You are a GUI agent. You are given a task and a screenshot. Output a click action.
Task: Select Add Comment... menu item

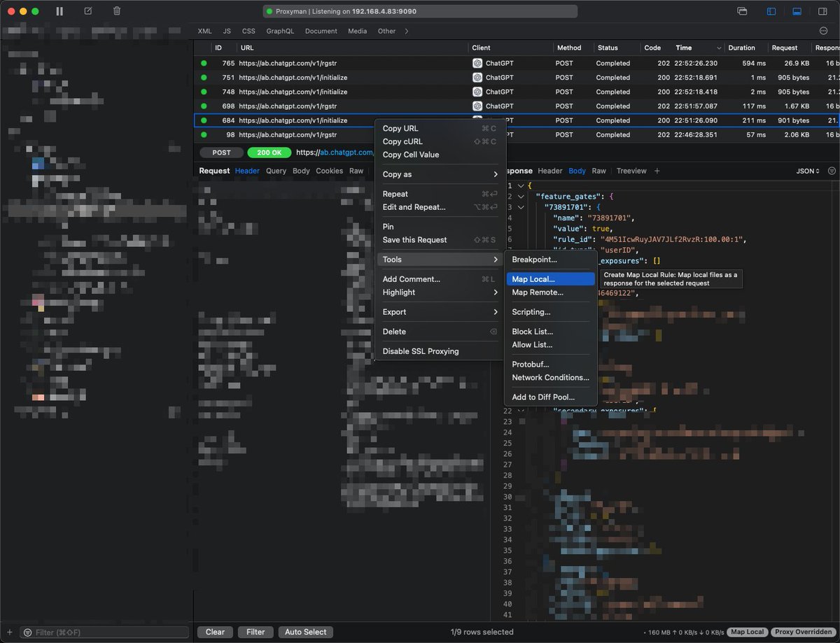click(440, 279)
